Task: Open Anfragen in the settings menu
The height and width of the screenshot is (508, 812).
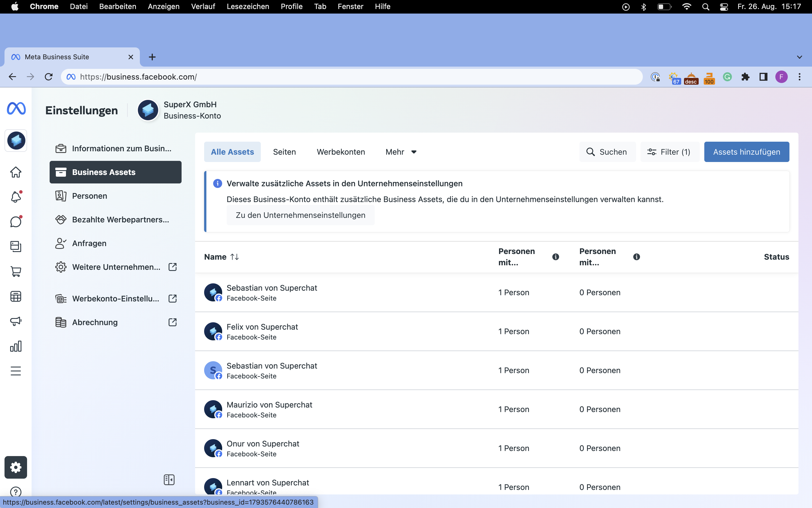Action: [115, 243]
